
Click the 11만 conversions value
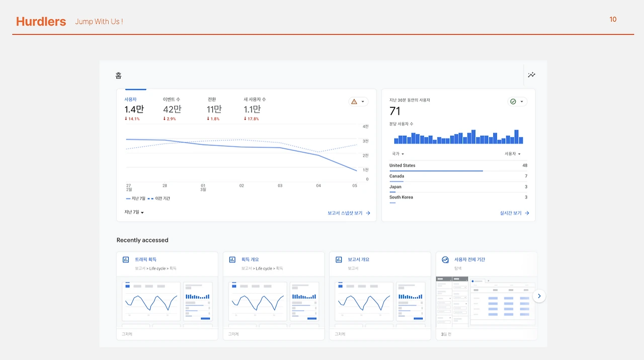(x=214, y=109)
